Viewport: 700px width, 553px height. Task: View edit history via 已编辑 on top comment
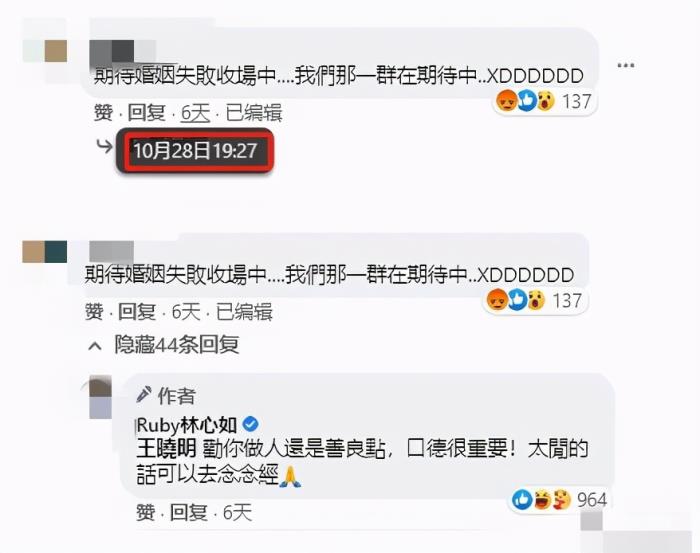pyautogui.click(x=254, y=112)
